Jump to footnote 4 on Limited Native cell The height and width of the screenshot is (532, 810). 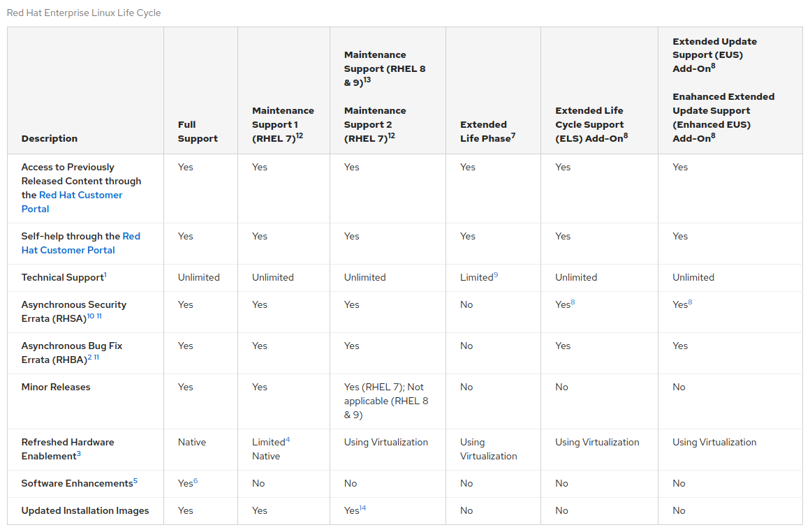tap(288, 440)
